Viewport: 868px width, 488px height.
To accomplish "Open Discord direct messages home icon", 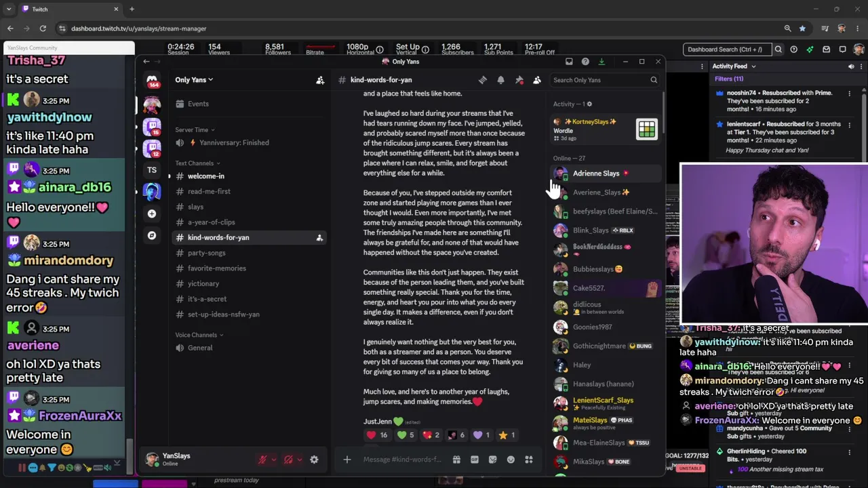I will point(152,80).
